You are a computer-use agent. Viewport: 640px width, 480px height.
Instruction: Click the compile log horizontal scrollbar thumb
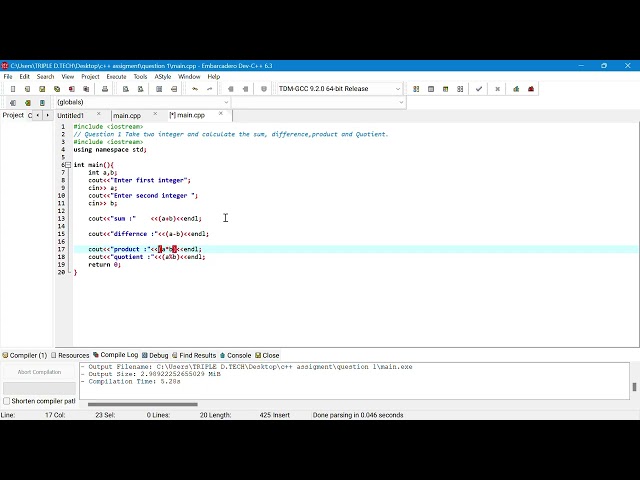click(x=143, y=404)
